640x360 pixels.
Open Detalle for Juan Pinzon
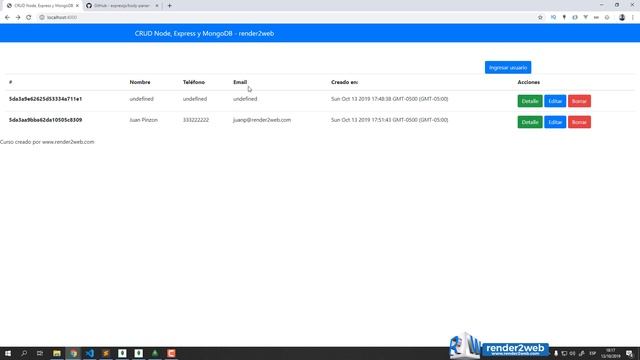(530, 122)
